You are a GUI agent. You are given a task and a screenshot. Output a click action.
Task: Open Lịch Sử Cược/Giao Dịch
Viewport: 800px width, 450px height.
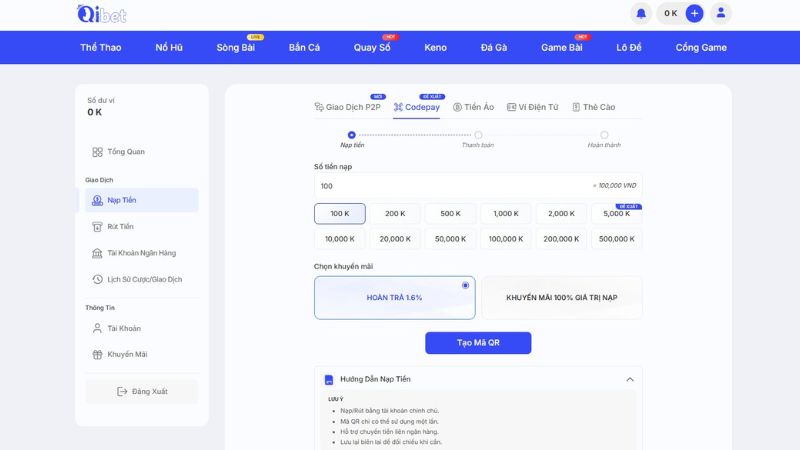coord(142,279)
